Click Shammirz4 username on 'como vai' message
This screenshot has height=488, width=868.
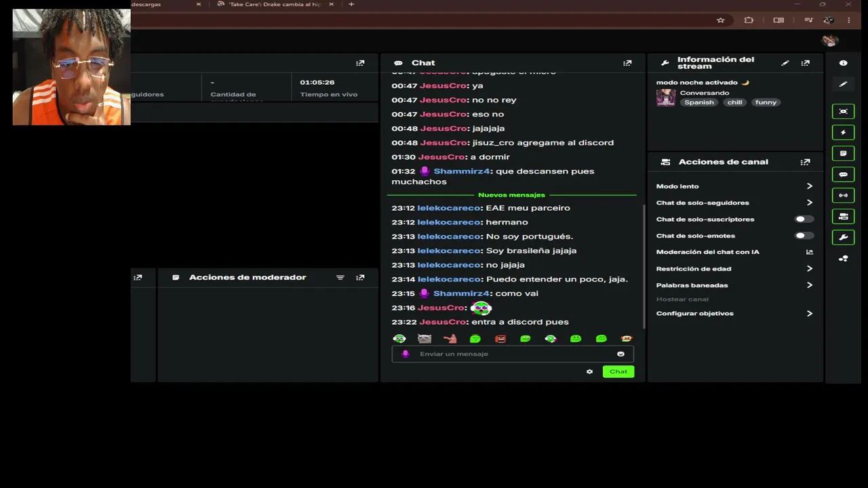point(461,293)
